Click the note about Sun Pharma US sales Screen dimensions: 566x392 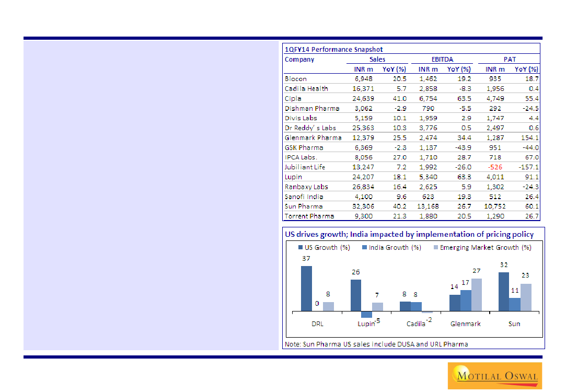click(x=376, y=344)
